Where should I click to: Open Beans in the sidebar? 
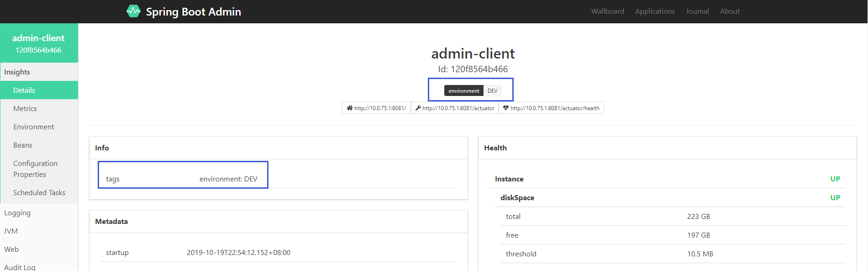point(39,145)
